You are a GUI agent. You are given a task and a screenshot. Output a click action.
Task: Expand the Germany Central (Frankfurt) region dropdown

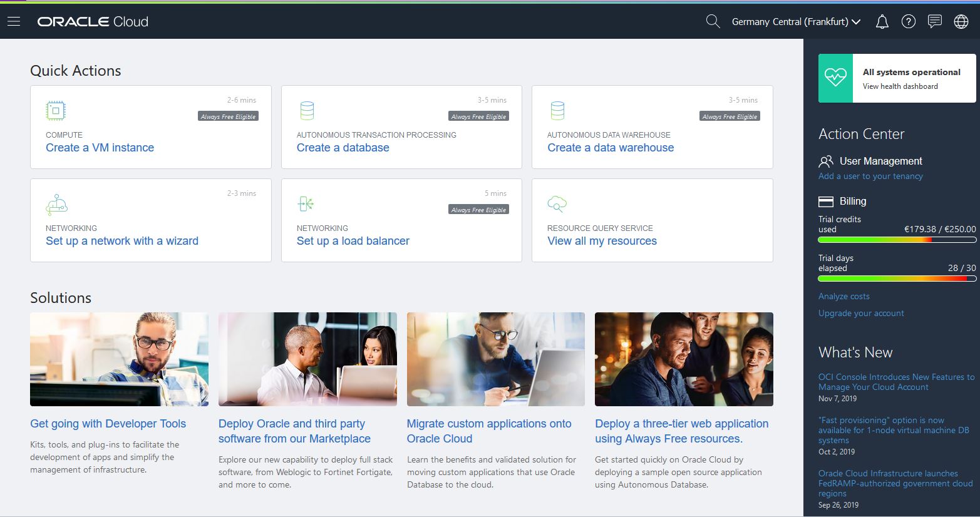(x=796, y=22)
